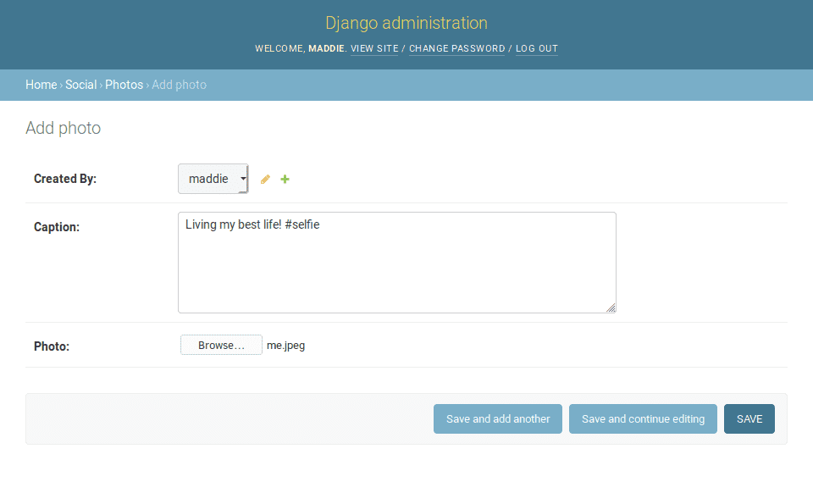Go to Photos in the breadcrumb
This screenshot has height=504, width=813.
click(x=124, y=85)
